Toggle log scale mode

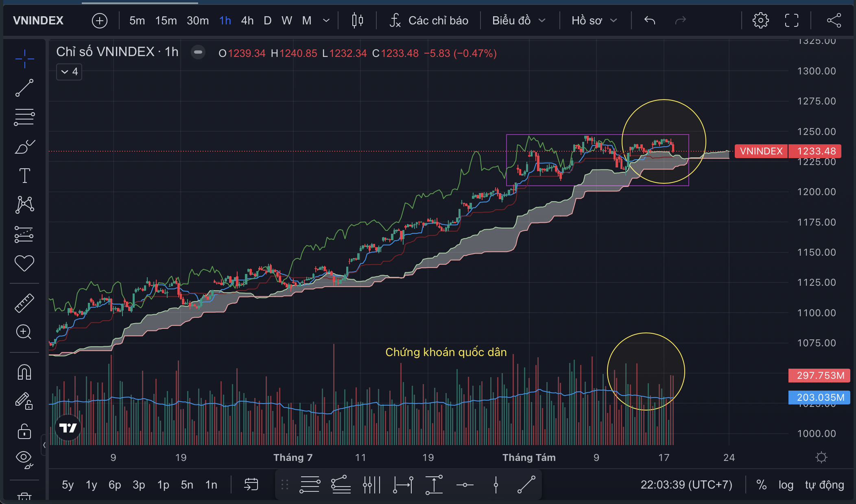point(786,484)
